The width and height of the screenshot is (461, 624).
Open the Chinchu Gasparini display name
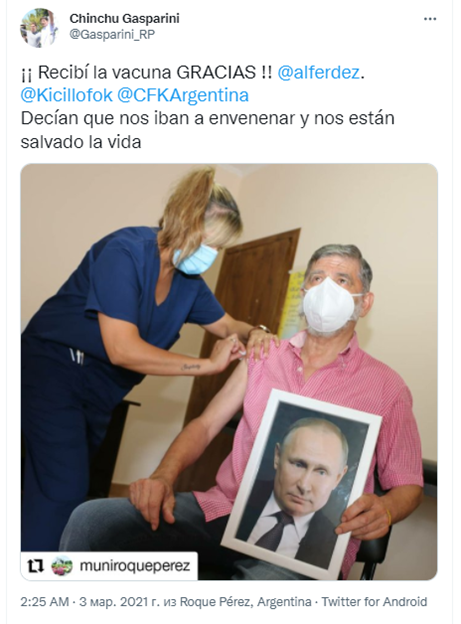(124, 18)
